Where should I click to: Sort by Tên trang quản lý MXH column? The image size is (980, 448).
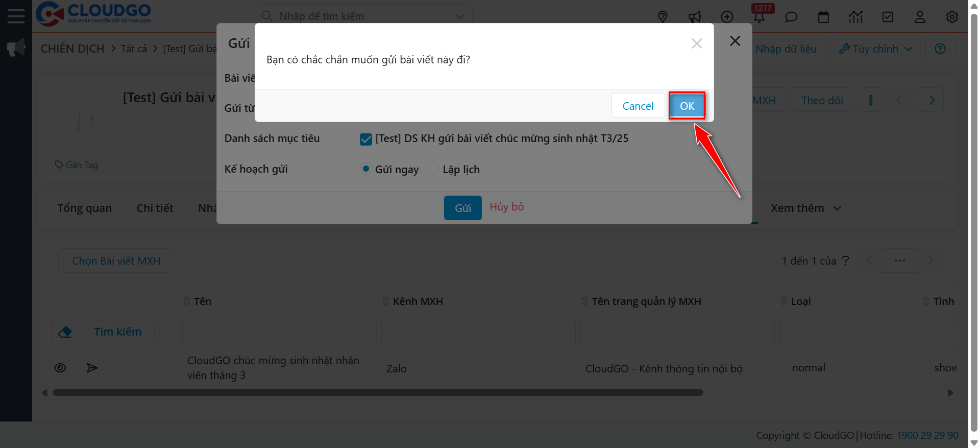(641, 301)
